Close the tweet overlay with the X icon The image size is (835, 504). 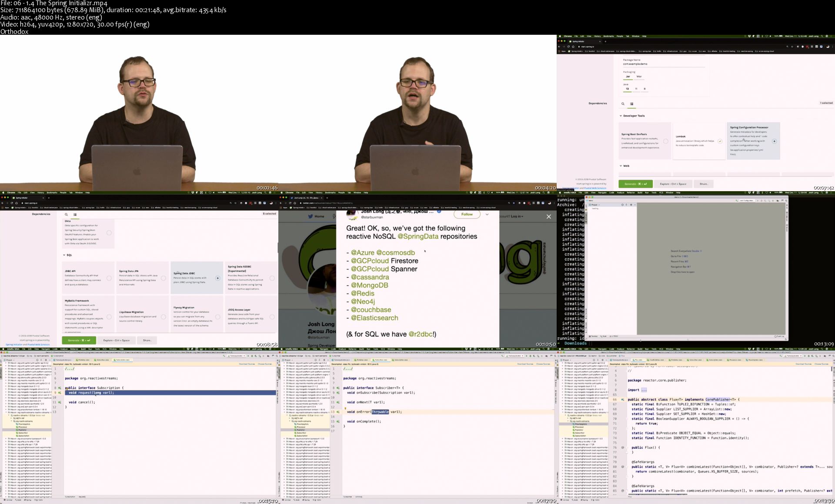click(549, 216)
